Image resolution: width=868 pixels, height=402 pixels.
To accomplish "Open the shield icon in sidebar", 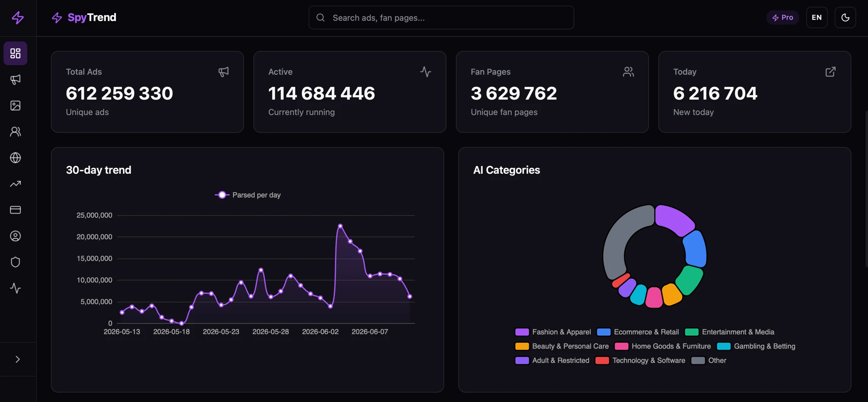I will [15, 262].
